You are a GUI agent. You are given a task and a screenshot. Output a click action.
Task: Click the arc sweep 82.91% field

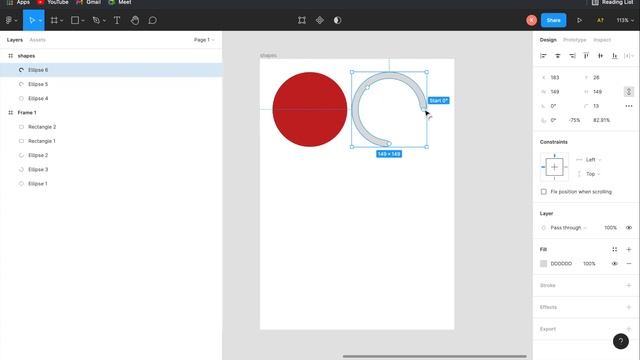601,120
